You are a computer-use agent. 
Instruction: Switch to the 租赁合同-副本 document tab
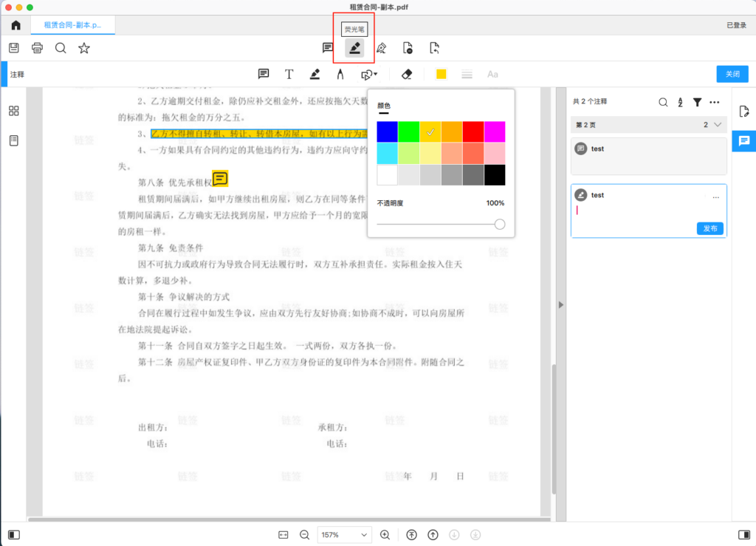pos(72,25)
